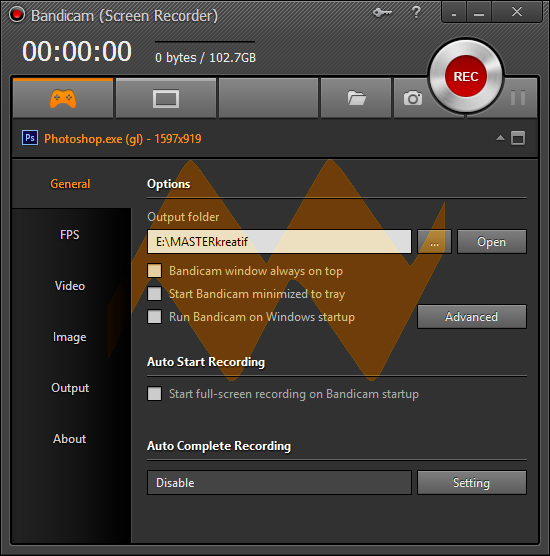This screenshot has height=556, width=550.
Task: Click the Disable auto complete field
Action: [279, 483]
